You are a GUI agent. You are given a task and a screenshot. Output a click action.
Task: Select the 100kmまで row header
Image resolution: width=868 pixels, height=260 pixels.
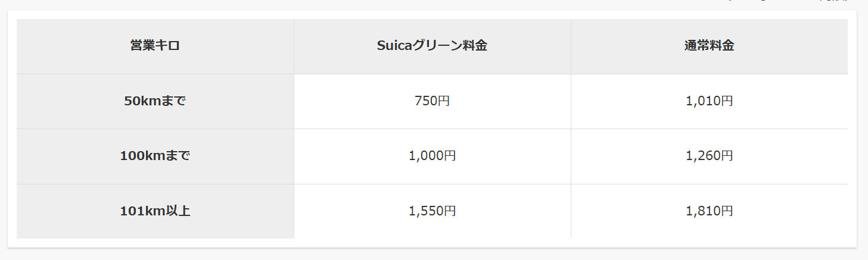[155, 156]
